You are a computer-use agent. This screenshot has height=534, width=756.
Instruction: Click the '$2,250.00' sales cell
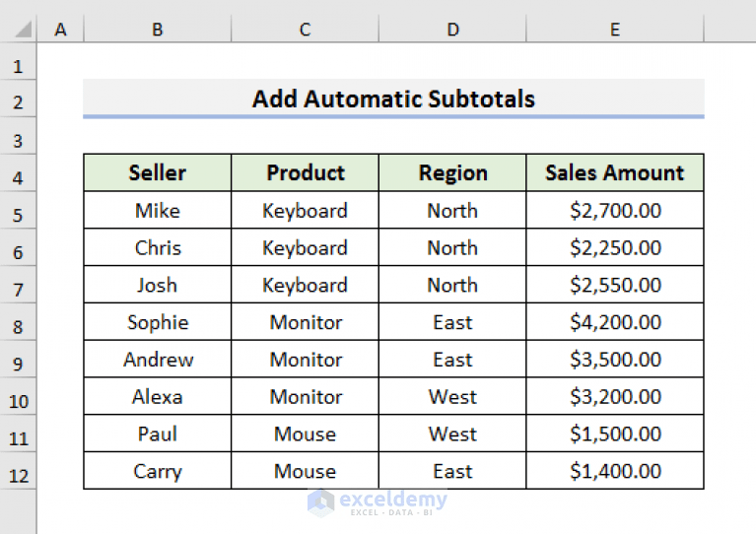(615, 247)
